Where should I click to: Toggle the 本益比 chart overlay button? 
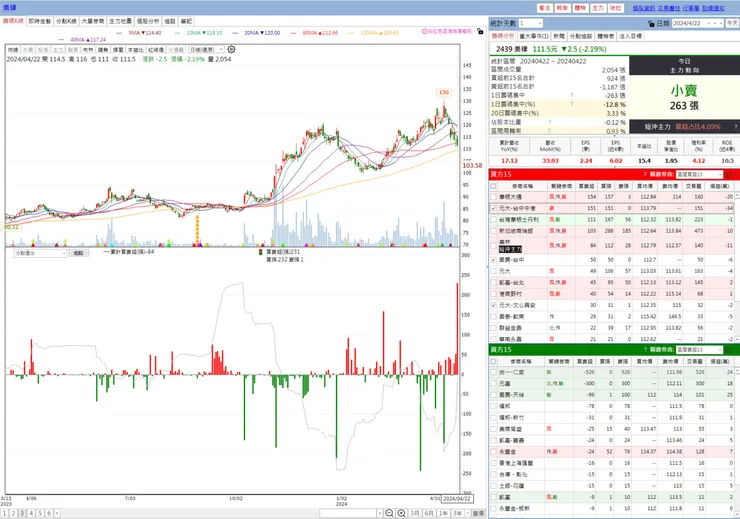tap(135, 50)
